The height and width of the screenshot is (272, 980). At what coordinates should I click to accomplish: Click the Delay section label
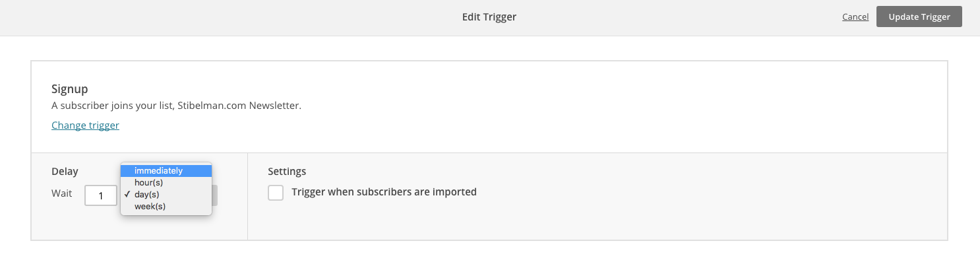(x=65, y=172)
